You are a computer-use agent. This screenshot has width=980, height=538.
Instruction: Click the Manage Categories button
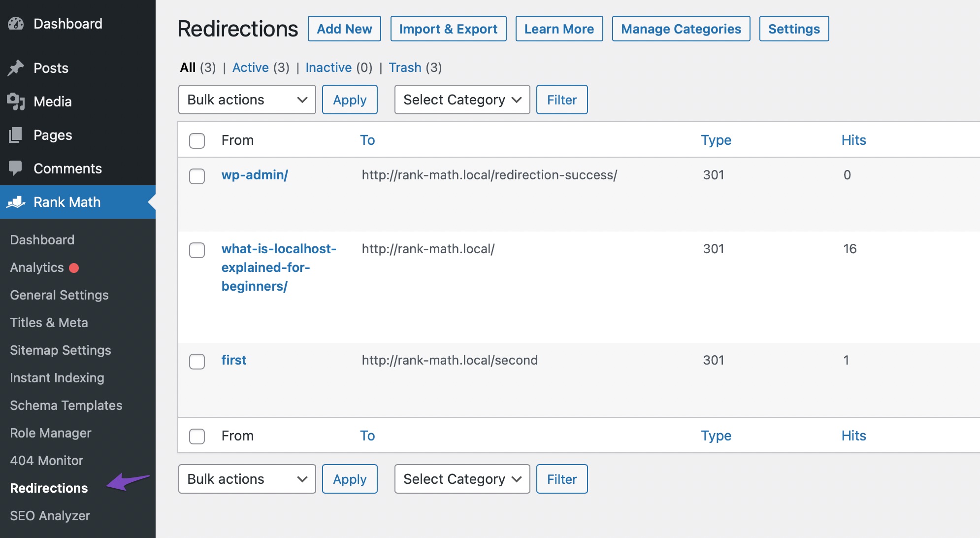pos(681,29)
